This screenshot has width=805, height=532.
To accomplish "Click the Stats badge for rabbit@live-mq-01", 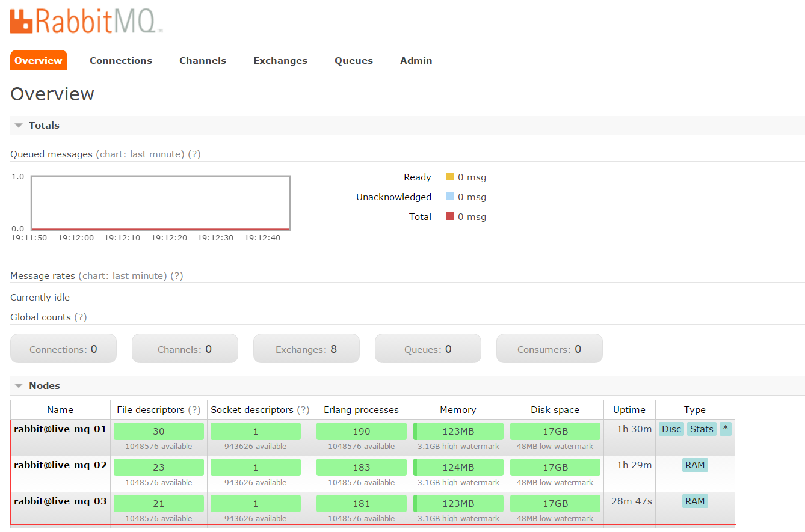I will pos(702,429).
